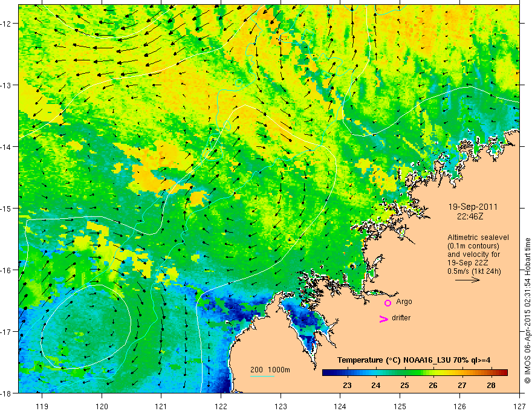Viewport: 532px width, 411px height.
Task: Click the longitude 119 axis label
Action: (42, 406)
